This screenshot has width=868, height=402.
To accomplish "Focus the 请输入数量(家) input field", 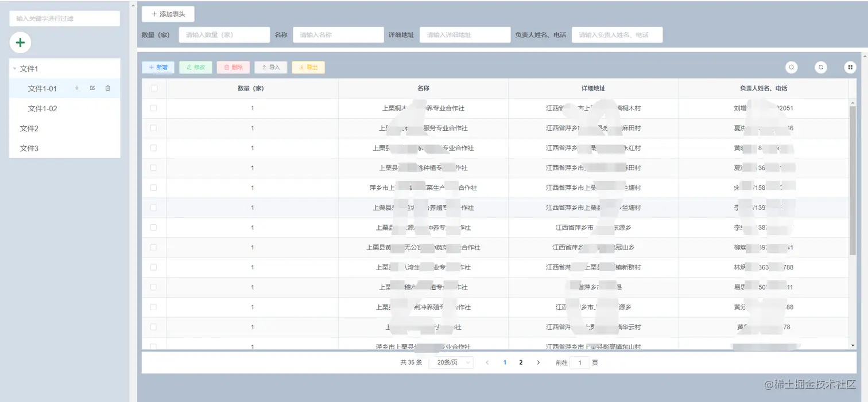I will point(224,35).
